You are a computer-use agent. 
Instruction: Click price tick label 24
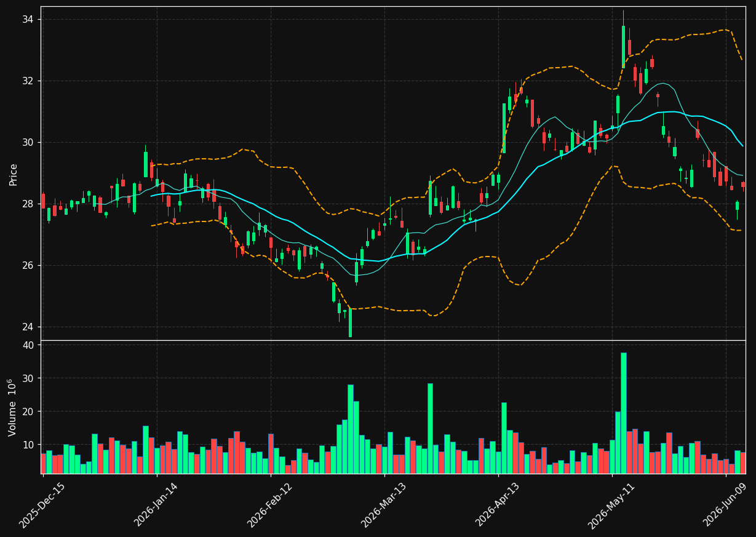pos(29,327)
